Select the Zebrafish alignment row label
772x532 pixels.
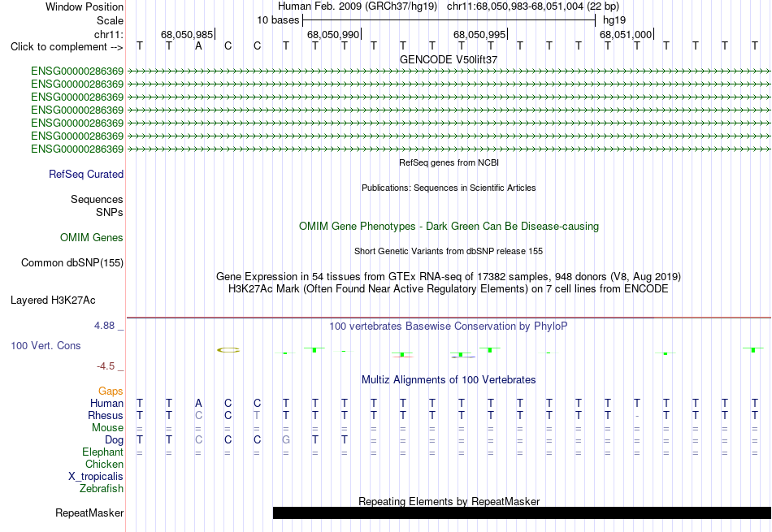[x=102, y=489]
